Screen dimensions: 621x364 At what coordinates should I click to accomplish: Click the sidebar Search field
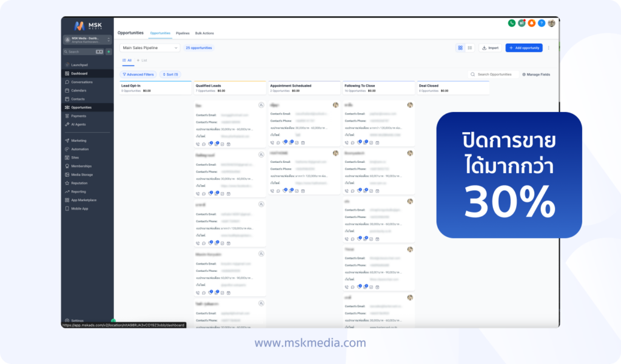tap(83, 52)
